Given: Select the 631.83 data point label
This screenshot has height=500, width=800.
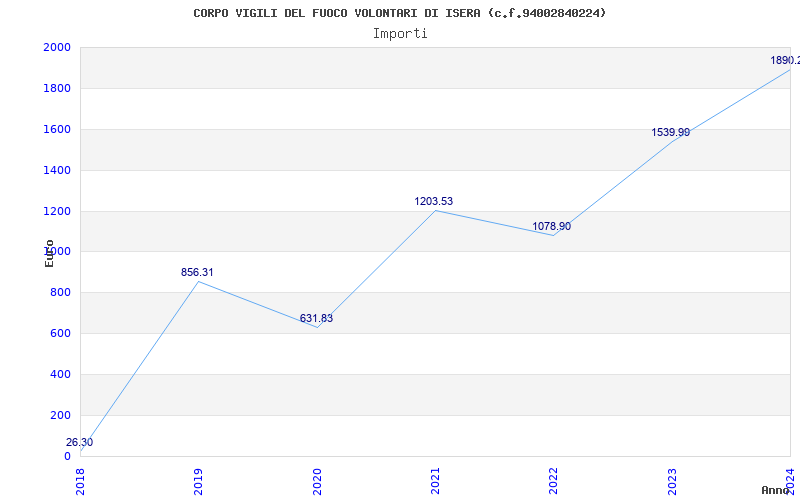Looking at the screenshot, I should click(x=316, y=319).
